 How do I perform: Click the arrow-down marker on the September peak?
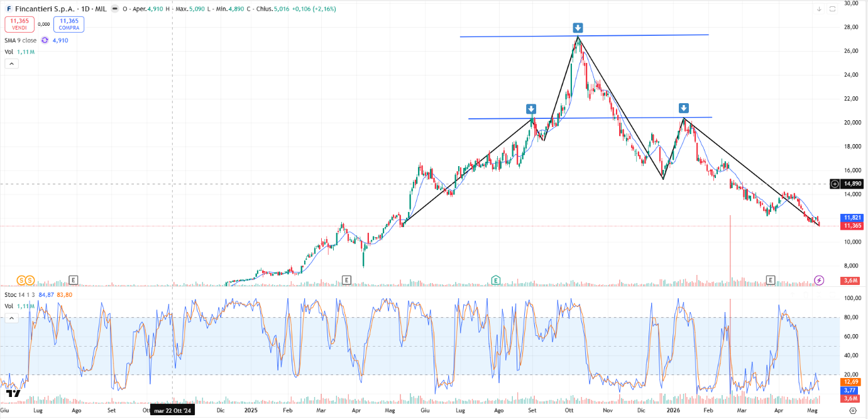tap(532, 109)
